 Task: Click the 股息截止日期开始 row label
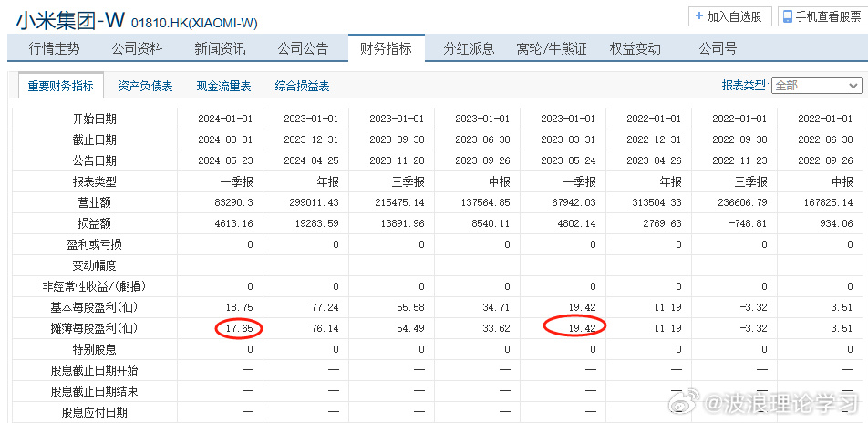pos(95,371)
